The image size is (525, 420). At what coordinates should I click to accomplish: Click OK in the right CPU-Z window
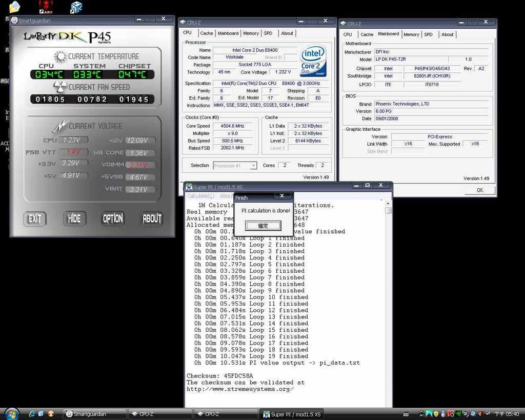[480, 190]
